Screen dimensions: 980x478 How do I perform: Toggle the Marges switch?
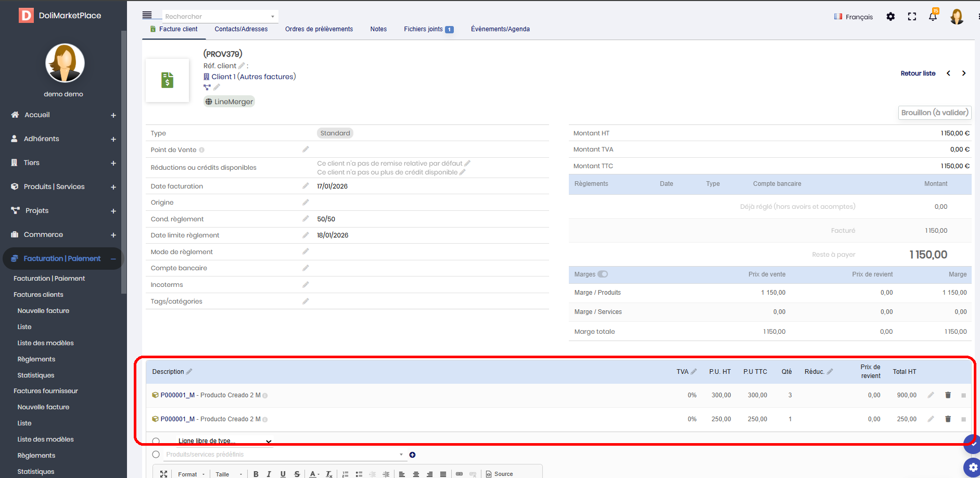603,274
